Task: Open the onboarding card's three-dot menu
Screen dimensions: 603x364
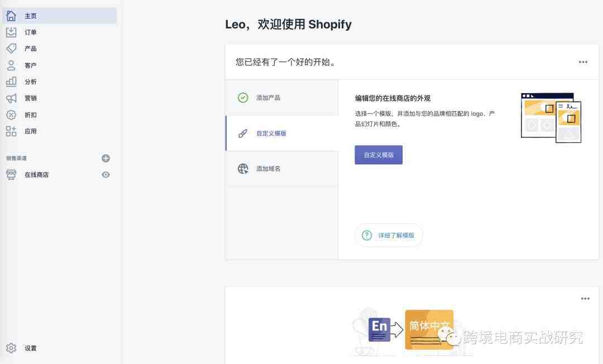Action: 583,62
